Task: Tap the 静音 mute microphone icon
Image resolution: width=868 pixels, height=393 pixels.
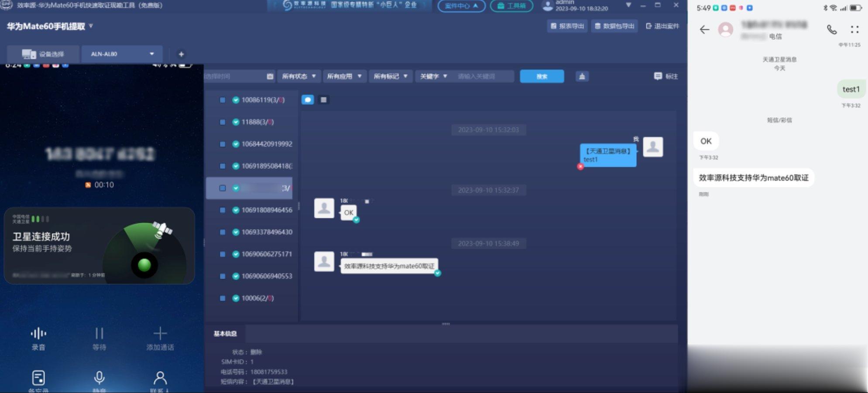Action: point(99,378)
